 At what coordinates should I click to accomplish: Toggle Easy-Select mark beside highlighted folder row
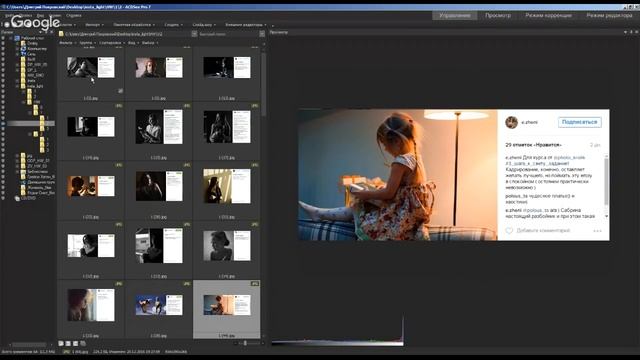(3, 123)
